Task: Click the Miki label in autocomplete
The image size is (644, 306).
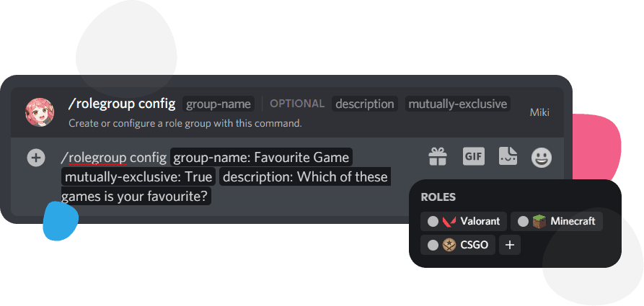Action: click(x=539, y=112)
